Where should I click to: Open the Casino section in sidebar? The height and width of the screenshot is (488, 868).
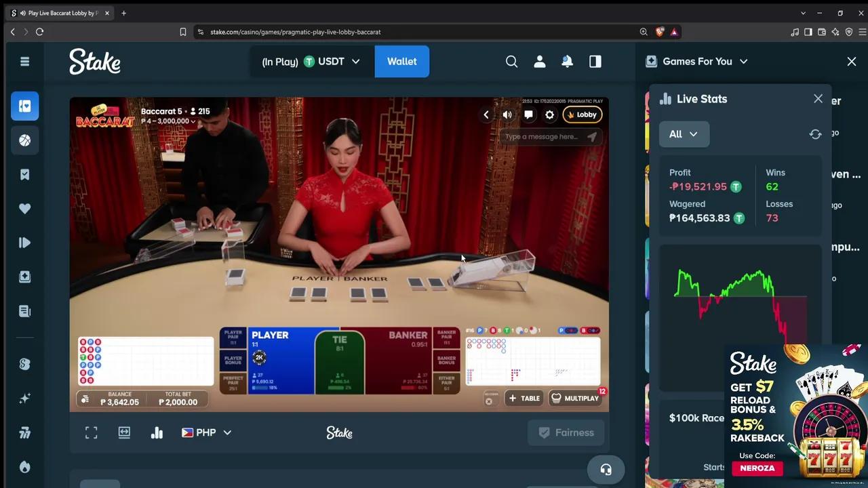pyautogui.click(x=25, y=106)
